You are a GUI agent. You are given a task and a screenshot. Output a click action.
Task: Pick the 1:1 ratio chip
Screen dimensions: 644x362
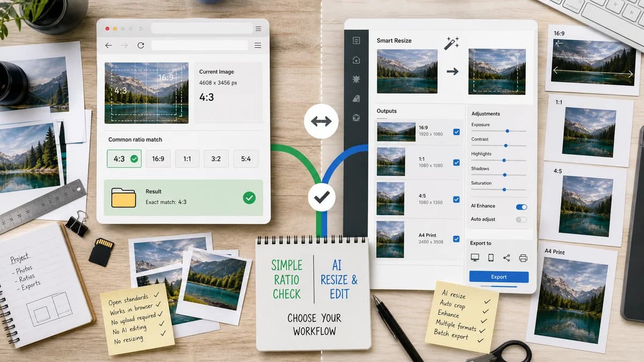point(187,159)
